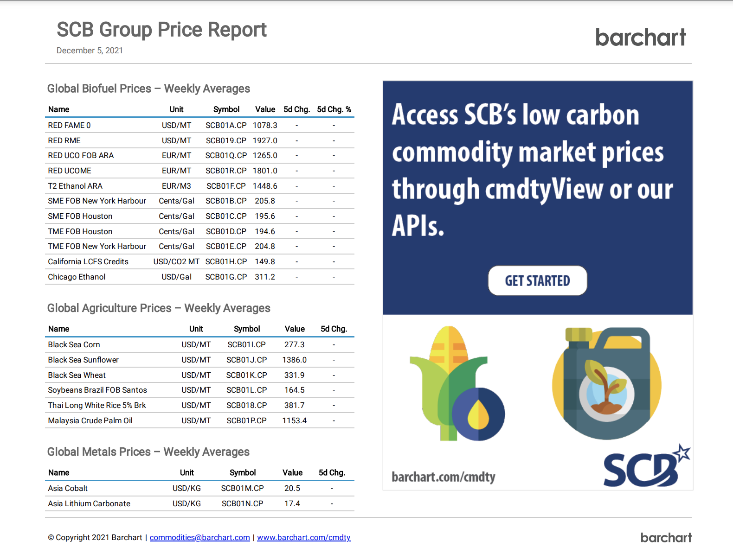Click the Global Agriculture Prices heading
The width and height of the screenshot is (733, 560).
click(159, 308)
